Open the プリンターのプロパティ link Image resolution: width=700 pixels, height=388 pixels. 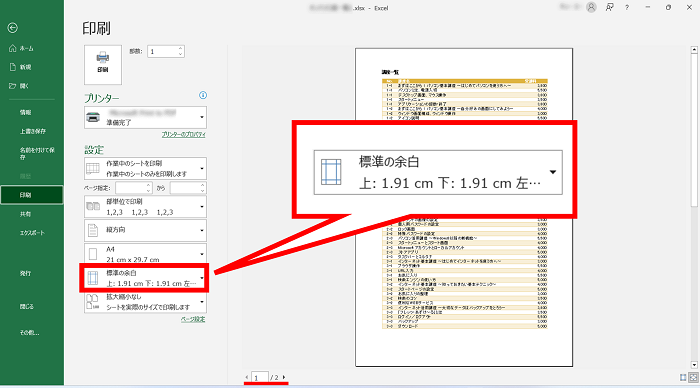[x=183, y=134]
